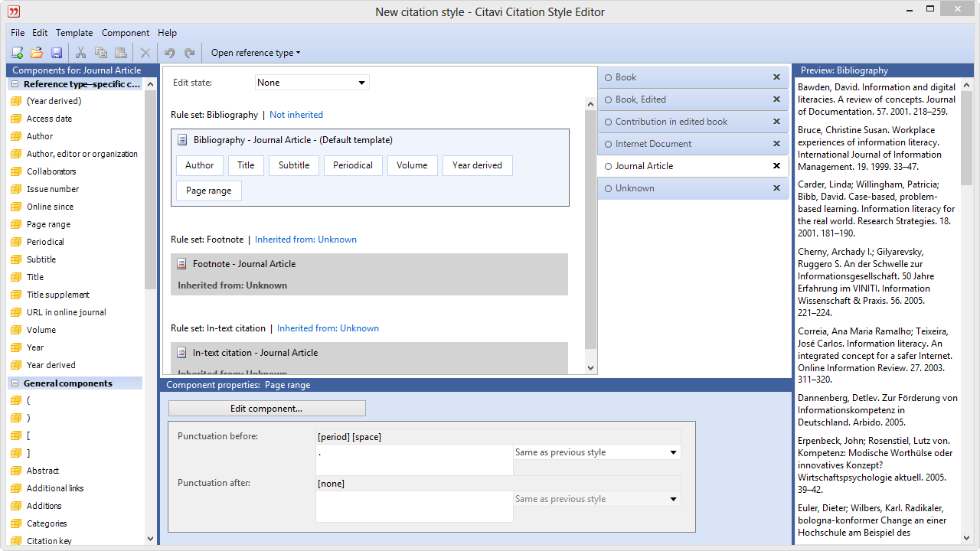Click the component icon beside Periodical in list

click(x=15, y=242)
